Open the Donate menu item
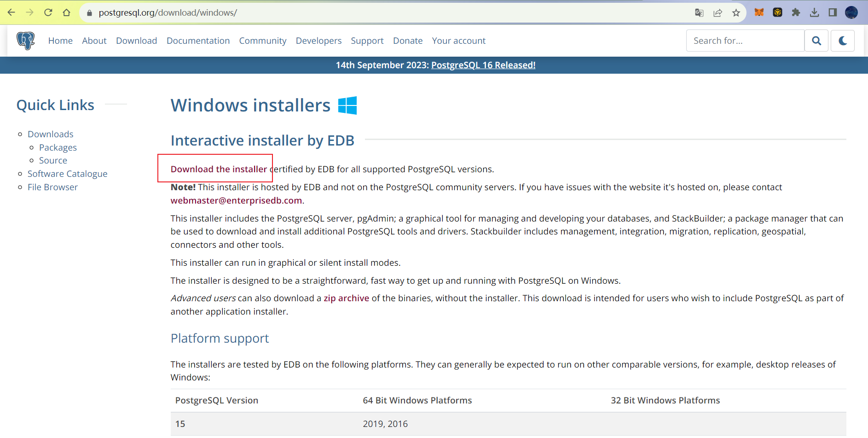Screen dimensions: 868x438 click(x=408, y=41)
